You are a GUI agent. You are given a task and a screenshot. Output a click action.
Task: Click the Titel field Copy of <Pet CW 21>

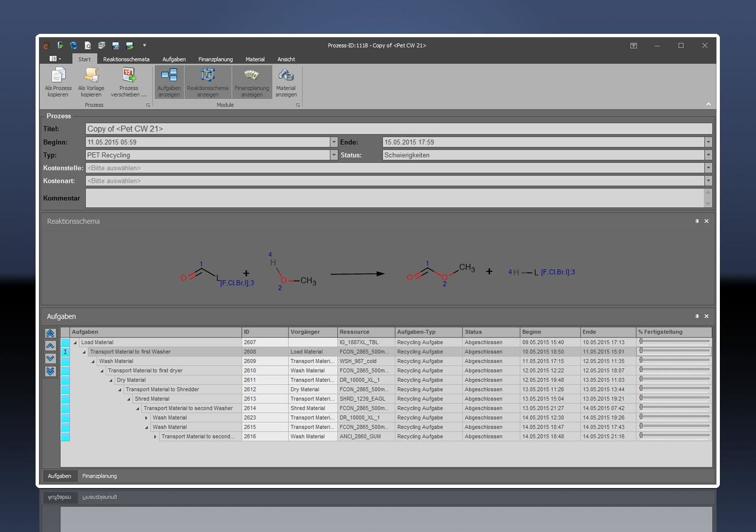point(399,129)
